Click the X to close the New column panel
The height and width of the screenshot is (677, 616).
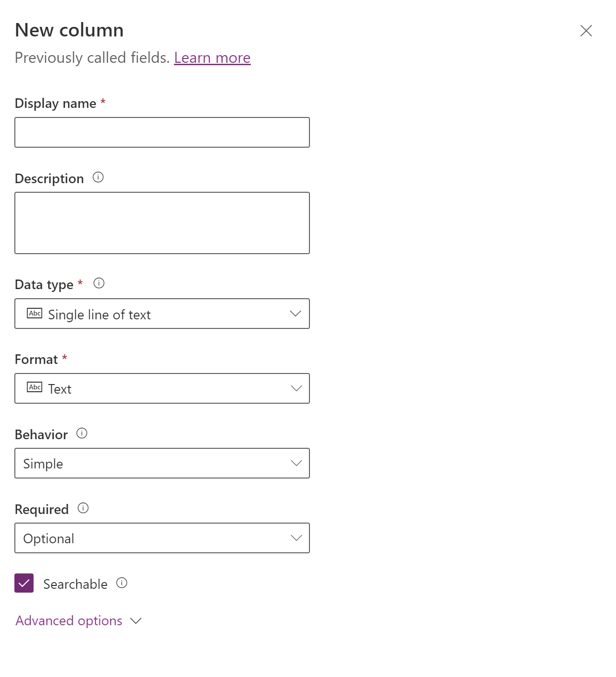pos(586,31)
